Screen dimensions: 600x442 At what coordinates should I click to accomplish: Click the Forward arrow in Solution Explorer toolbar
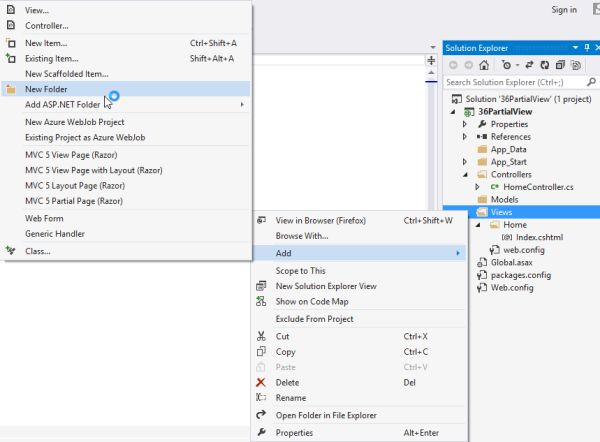pyautogui.click(x=469, y=65)
